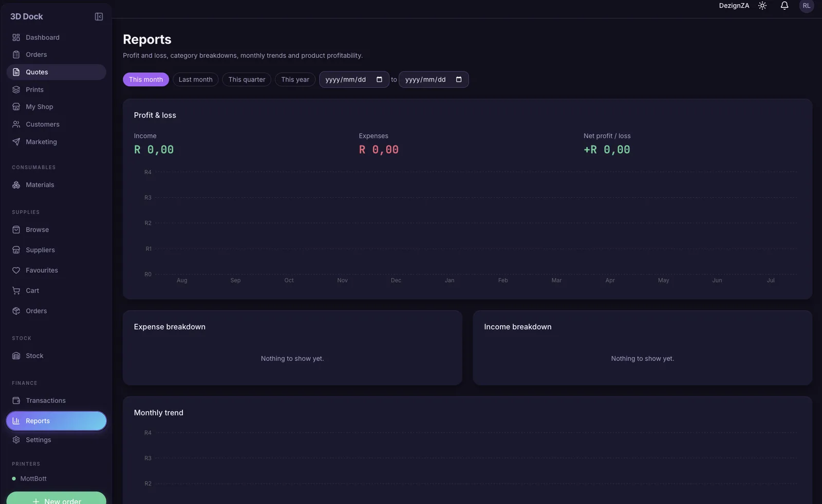Click the Materials icon
This screenshot has height=504, width=822.
(x=16, y=185)
